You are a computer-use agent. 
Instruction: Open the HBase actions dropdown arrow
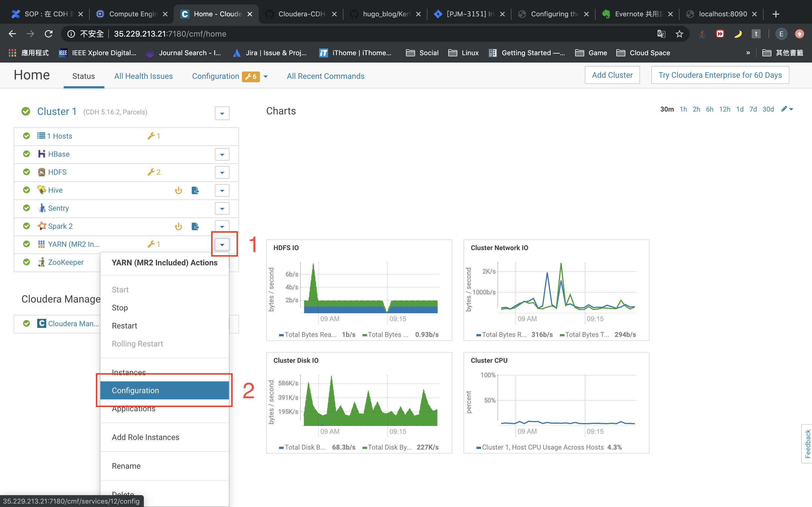[x=222, y=155]
